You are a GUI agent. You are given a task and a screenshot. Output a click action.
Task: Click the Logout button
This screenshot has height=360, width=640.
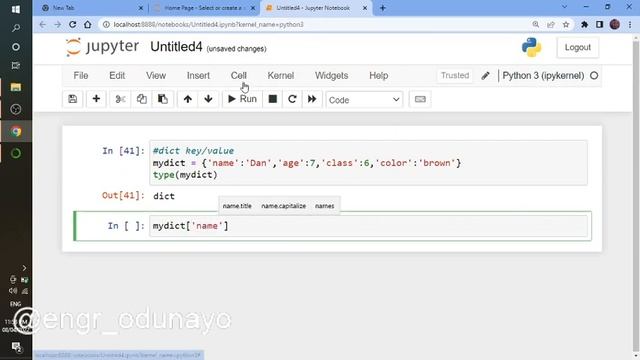click(578, 47)
